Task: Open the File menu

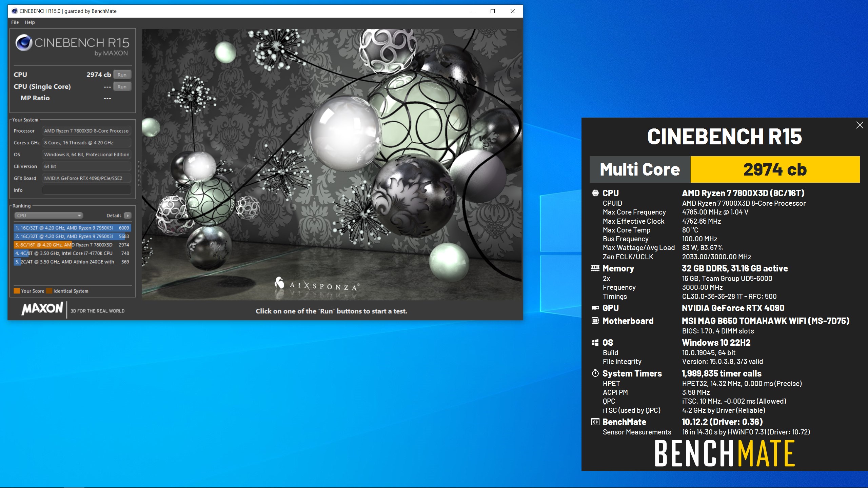Action: [x=15, y=22]
